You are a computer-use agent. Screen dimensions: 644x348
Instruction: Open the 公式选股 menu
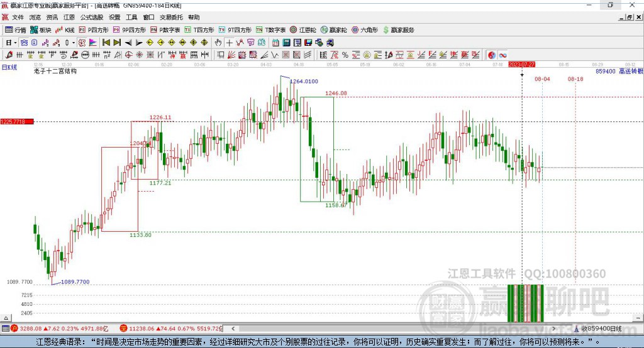[92, 17]
